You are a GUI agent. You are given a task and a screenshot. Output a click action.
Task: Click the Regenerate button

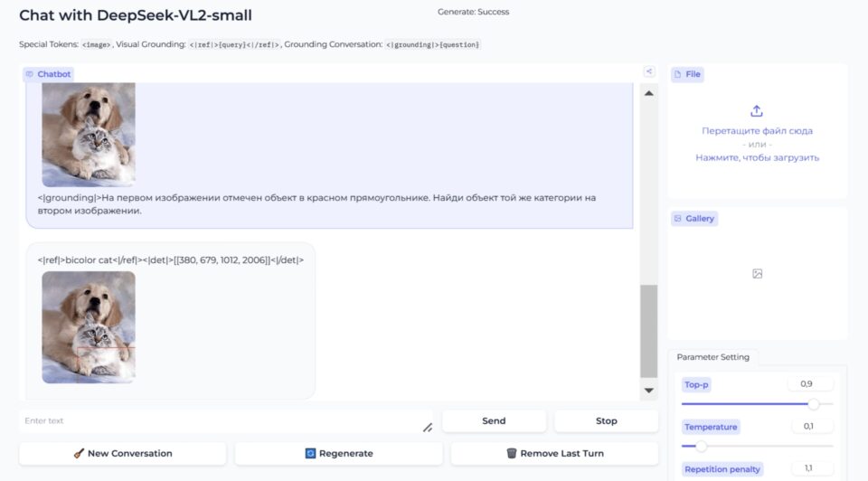click(x=339, y=453)
